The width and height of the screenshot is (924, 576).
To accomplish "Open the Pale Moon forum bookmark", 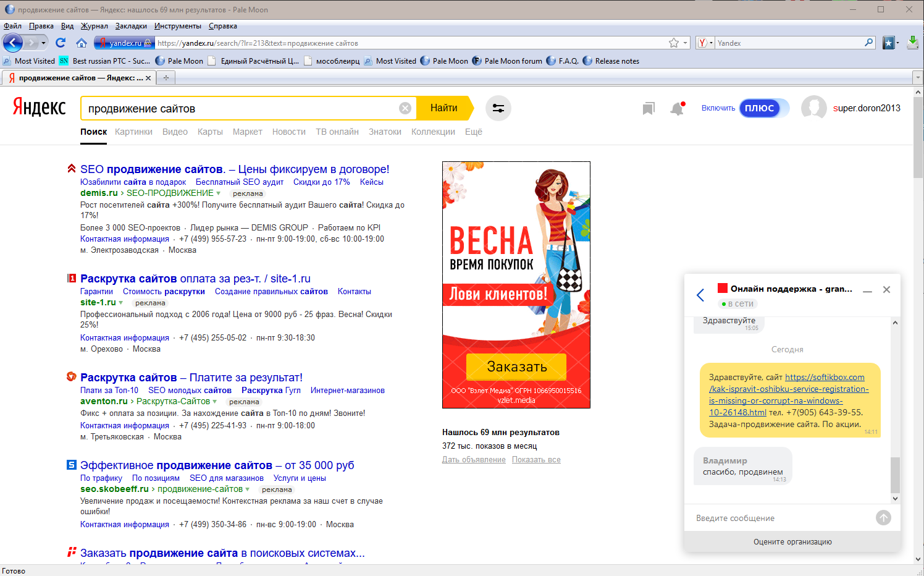I will pyautogui.click(x=507, y=61).
